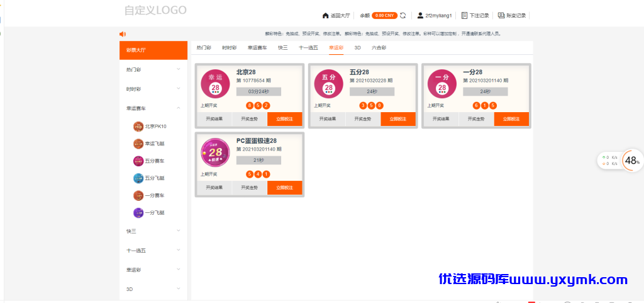Click the user profile icon beside 2f2myliang1
The height and width of the screenshot is (303, 644).
point(420,16)
